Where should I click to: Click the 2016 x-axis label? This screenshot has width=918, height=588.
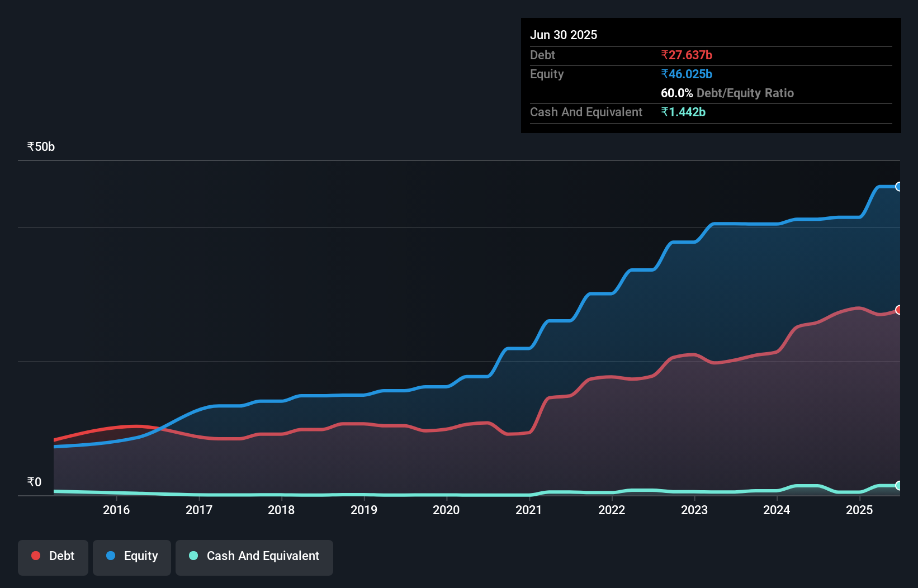coord(116,510)
